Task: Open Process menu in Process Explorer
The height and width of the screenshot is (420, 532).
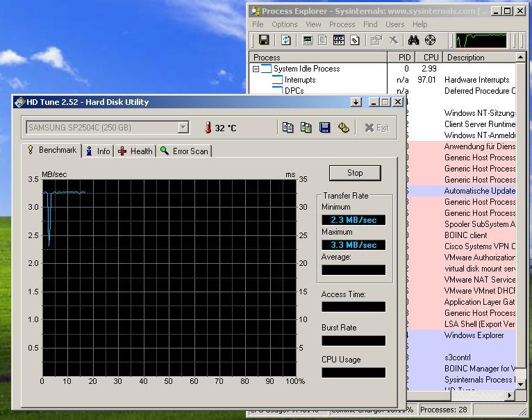Action: coord(342,24)
